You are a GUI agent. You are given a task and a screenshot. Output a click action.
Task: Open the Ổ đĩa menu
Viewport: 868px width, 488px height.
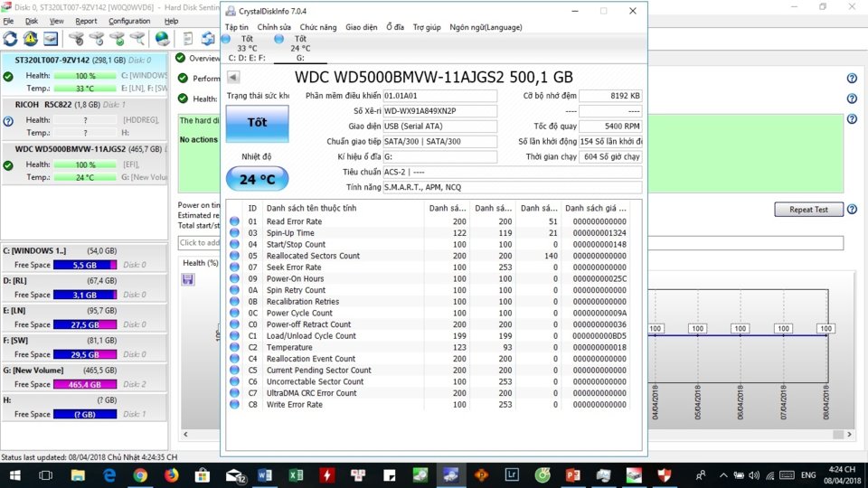pos(395,27)
